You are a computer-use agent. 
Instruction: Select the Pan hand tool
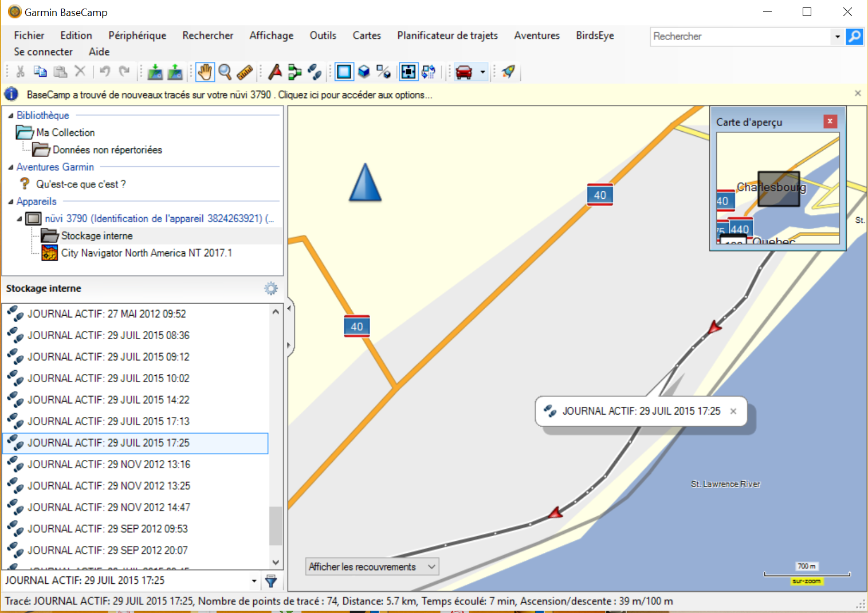pos(205,72)
